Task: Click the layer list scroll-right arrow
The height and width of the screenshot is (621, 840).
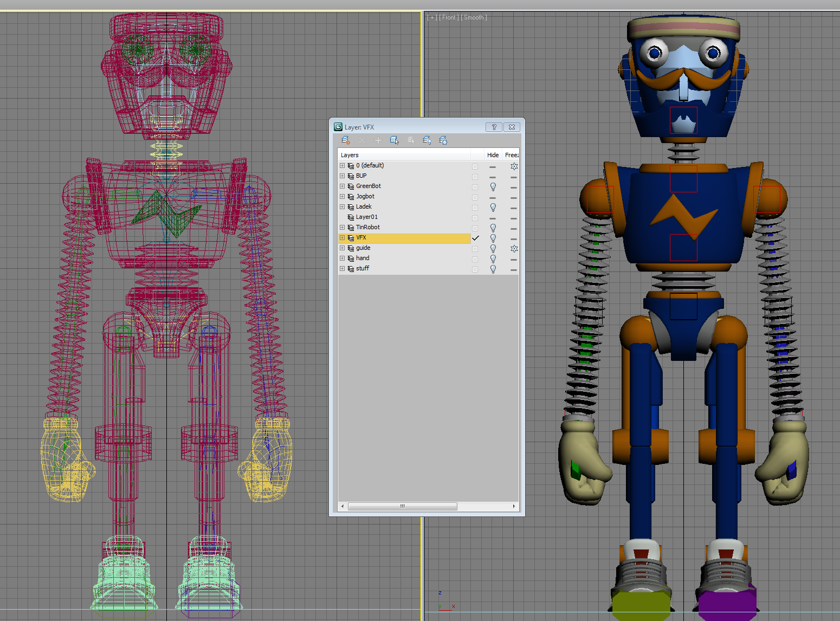Action: [514, 506]
